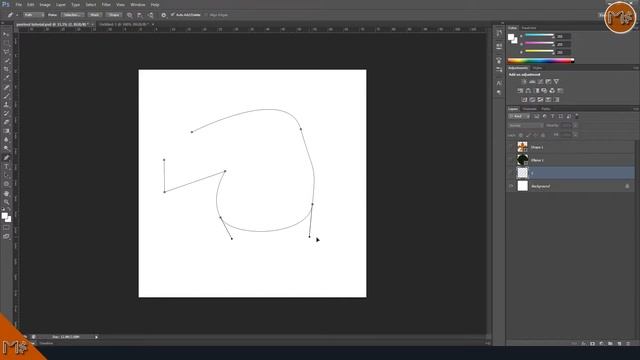Open the Filter menu

point(106,4)
